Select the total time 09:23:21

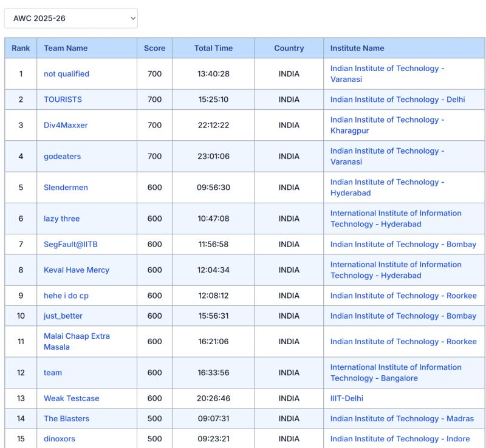(x=214, y=439)
